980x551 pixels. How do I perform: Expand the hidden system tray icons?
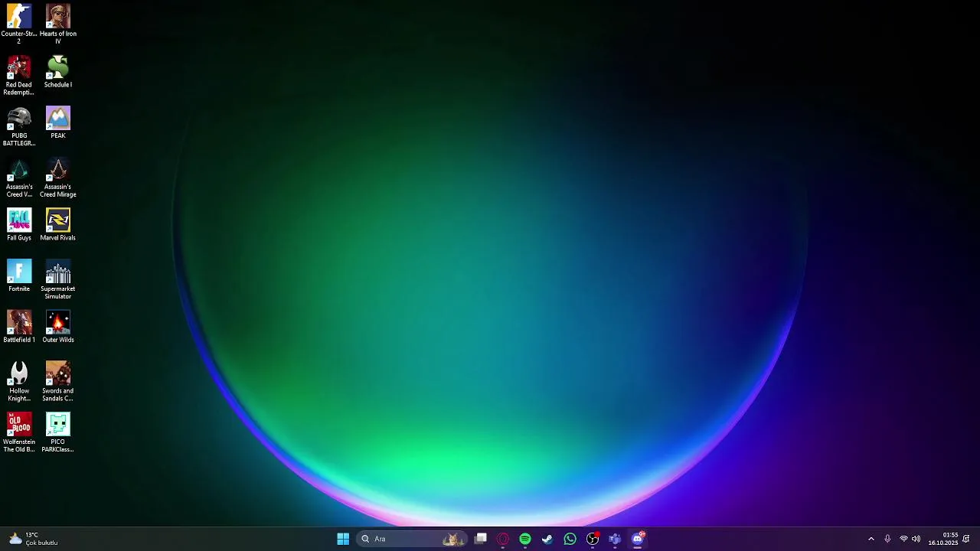point(871,539)
